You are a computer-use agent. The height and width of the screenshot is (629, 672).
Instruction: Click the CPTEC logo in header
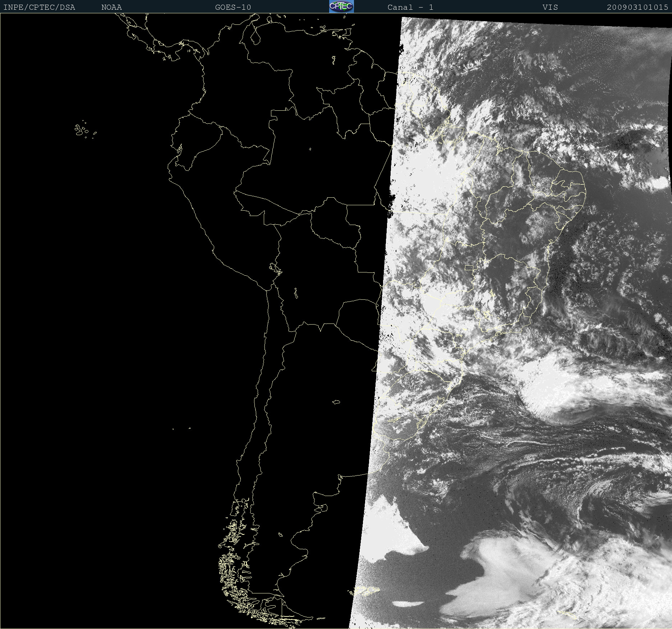tap(341, 6)
